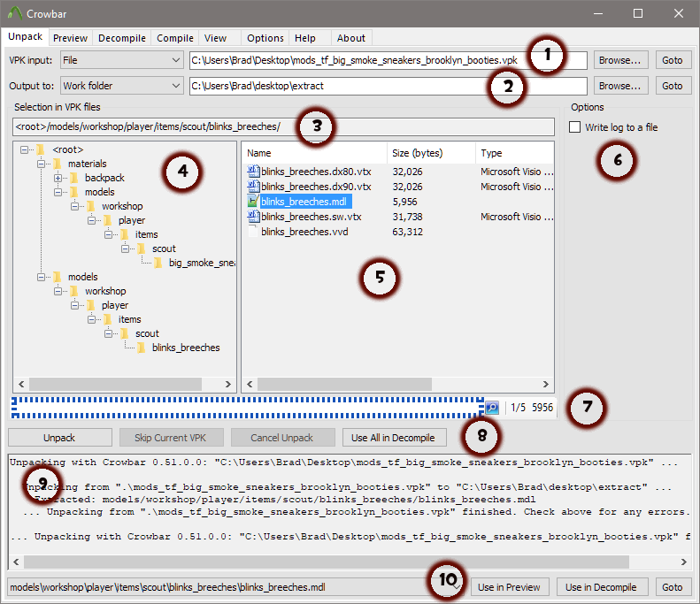Screen dimensions: 700x604
Task: Select the backpack folder in tree
Action: tap(104, 178)
